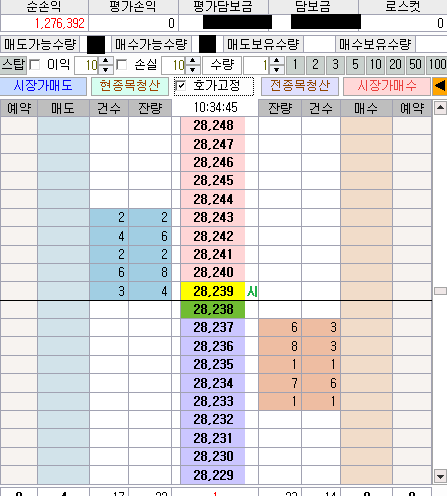Click the 시장가매도 button
The height and width of the screenshot is (496, 447).
(43, 86)
